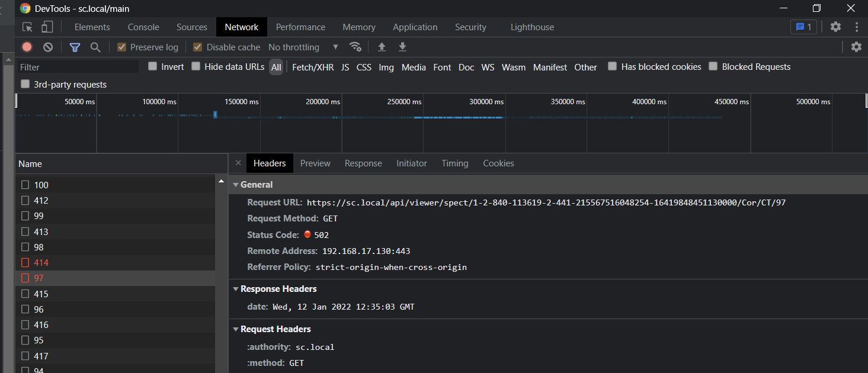This screenshot has height=373, width=868.
Task: Clear the network log
Action: 48,47
